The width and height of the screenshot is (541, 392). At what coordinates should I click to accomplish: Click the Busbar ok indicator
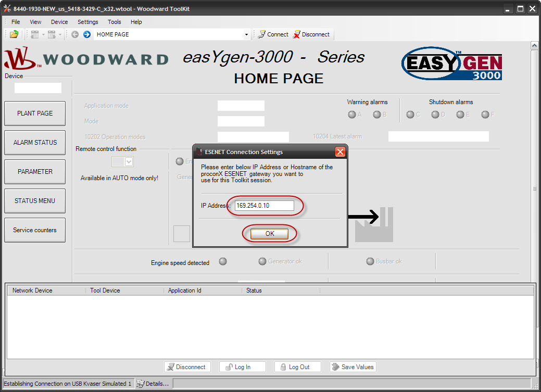pos(370,261)
